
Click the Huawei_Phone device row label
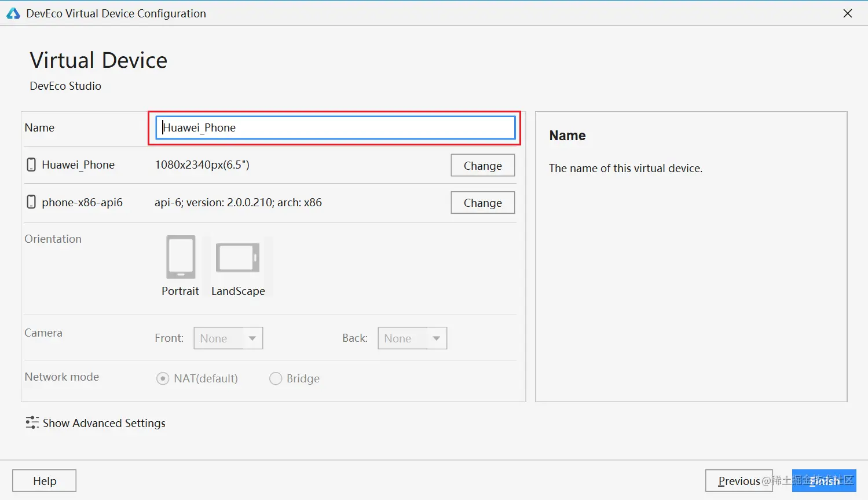point(78,165)
